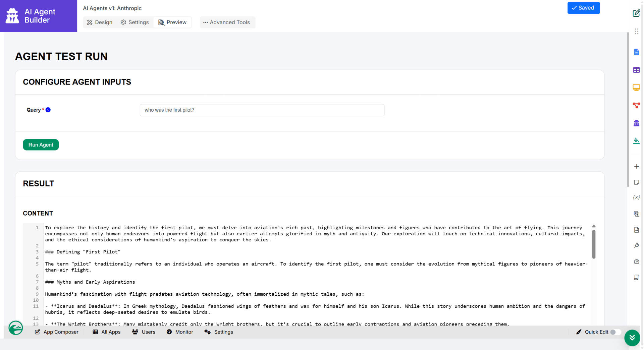
Task: Expand the Advanced Tools menu
Action: tap(227, 22)
